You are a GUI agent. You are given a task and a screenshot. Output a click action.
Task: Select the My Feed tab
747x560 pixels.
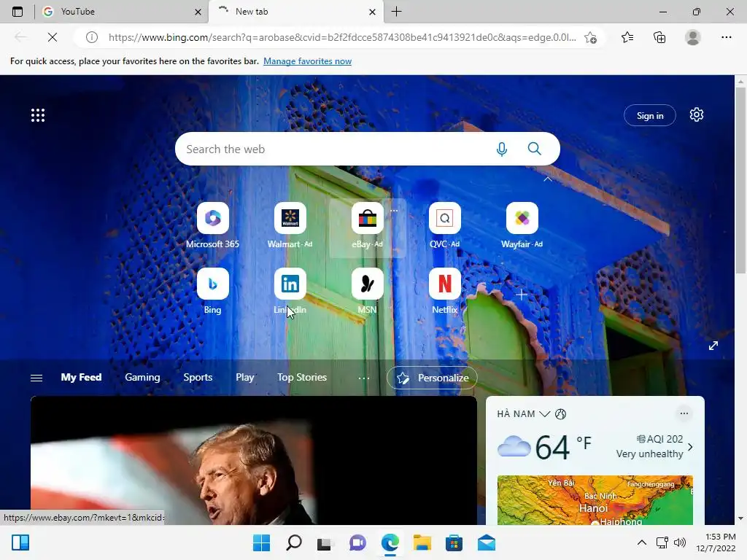[81, 377]
